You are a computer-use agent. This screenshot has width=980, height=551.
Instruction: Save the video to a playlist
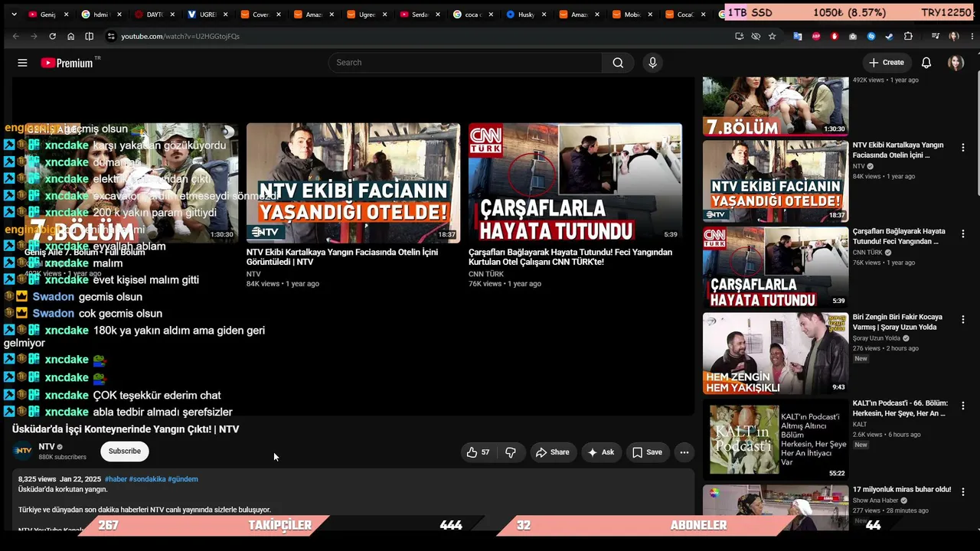click(647, 452)
